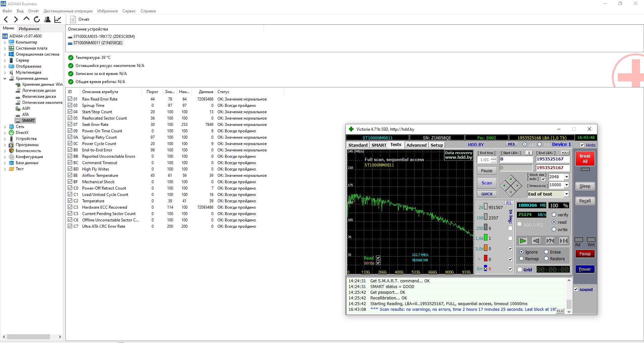This screenshot has height=343, width=644.
Task: Go forward with the AIDA64 right arrow
Action: 16,19
